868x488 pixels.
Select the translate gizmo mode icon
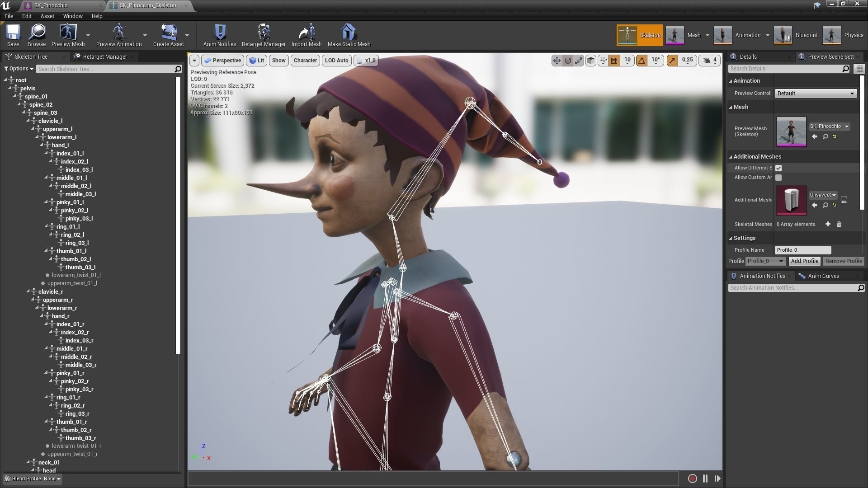tap(557, 61)
